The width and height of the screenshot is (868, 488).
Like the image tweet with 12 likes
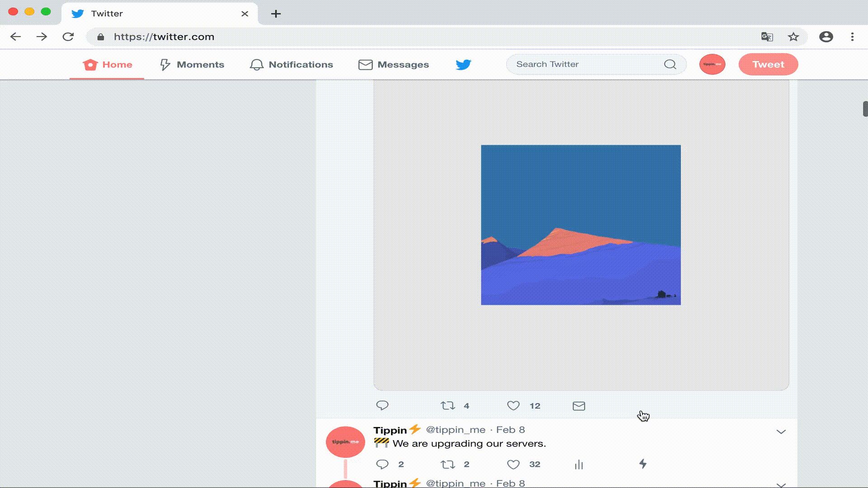[513, 406]
